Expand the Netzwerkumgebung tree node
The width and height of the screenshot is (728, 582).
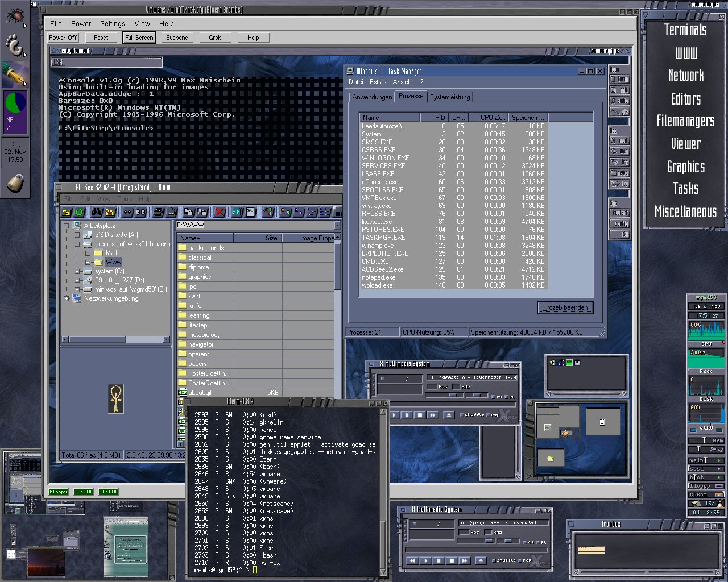[67, 298]
